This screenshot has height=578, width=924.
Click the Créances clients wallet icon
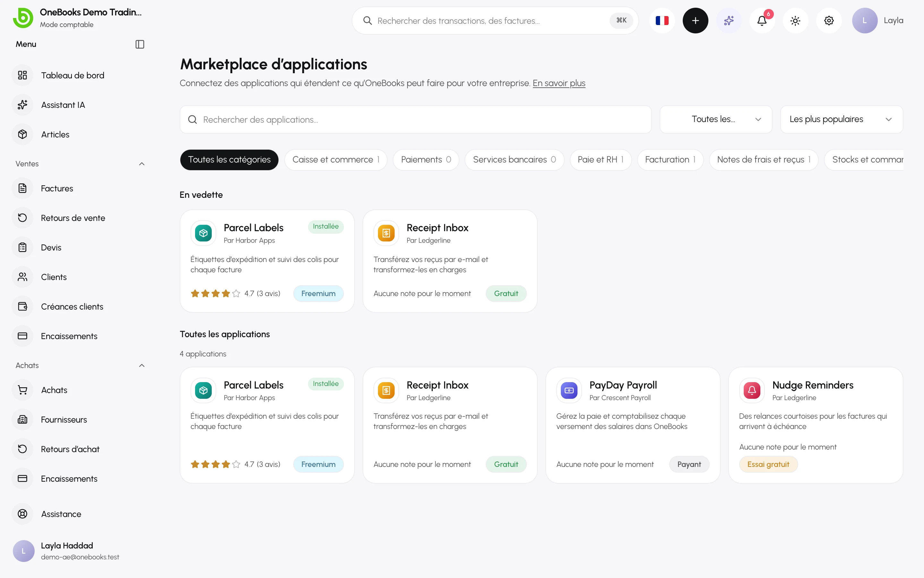point(22,307)
